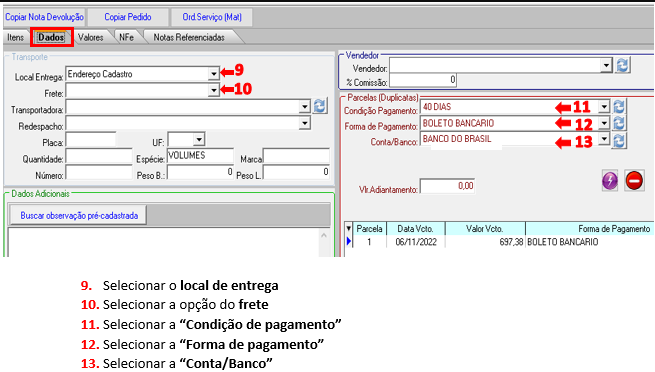The image size is (655, 372).
Task: Click inside the Dados Adicionais text area
Action: click(163, 242)
